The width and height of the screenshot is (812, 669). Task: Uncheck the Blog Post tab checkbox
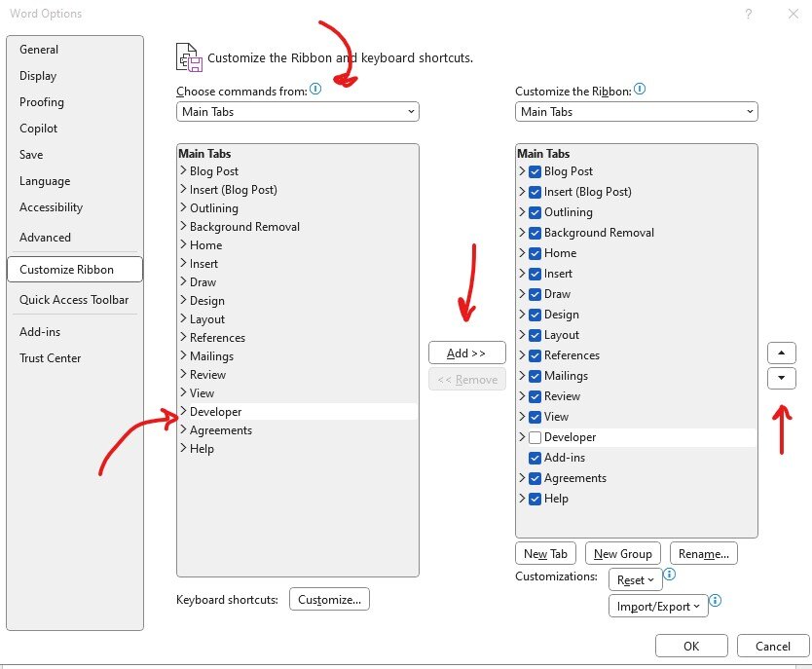pos(535,171)
